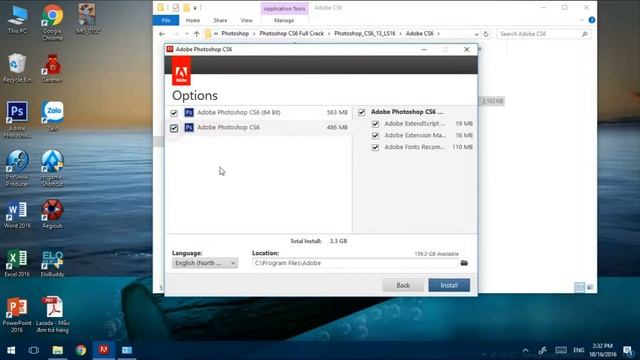This screenshot has width=640, height=360.
Task: Click the Install button
Action: pyautogui.click(x=449, y=285)
